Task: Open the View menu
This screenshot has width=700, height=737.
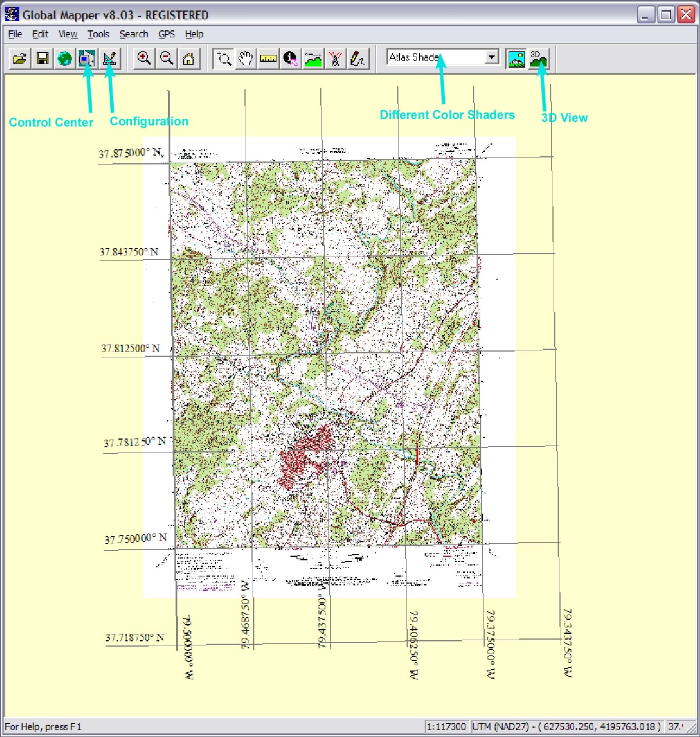Action: tap(68, 34)
